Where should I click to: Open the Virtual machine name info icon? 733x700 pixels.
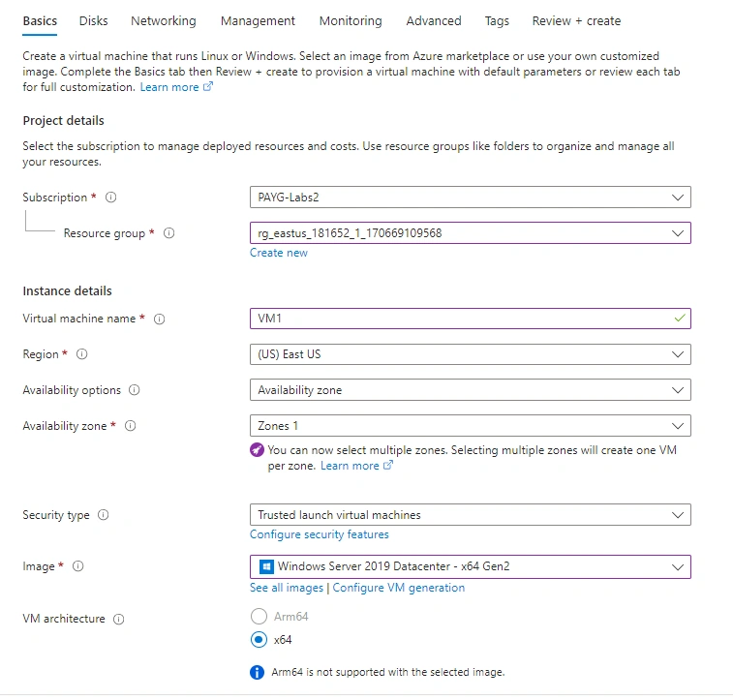point(160,319)
